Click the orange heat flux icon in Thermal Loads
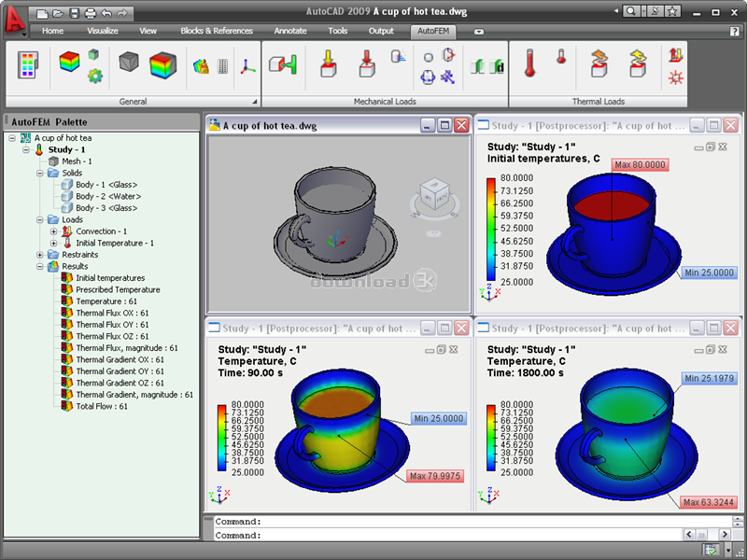Image resolution: width=747 pixels, height=560 pixels. coord(599,63)
